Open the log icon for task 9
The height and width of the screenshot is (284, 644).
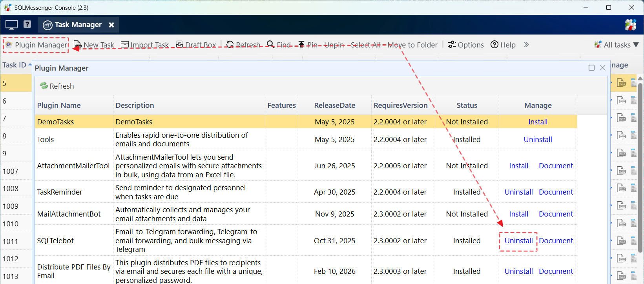pyautogui.click(x=621, y=153)
